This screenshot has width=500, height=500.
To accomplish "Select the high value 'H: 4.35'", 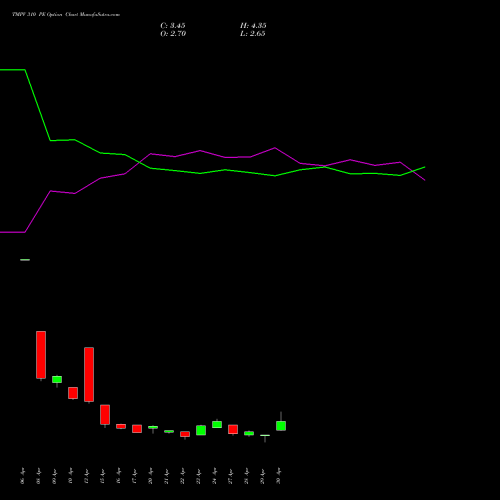I will click(253, 26).
